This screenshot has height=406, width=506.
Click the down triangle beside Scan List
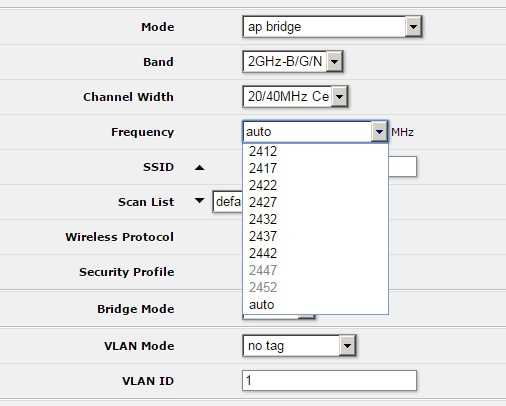click(199, 201)
